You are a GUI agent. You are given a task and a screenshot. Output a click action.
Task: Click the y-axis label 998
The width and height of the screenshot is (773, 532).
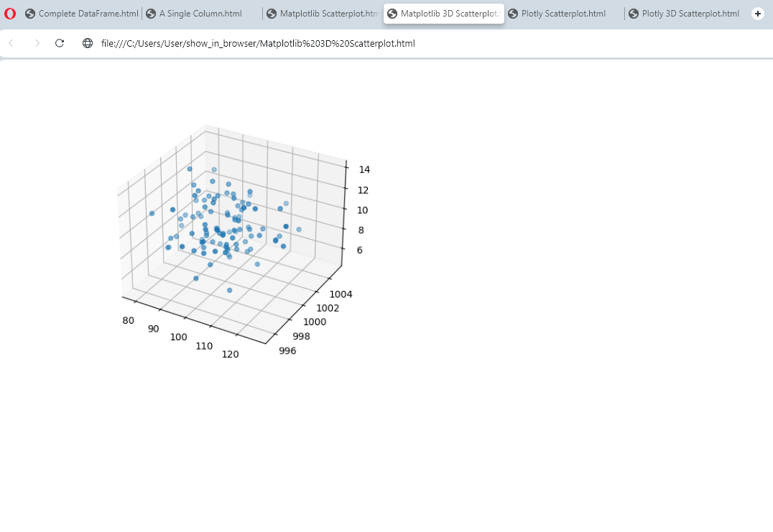301,337
